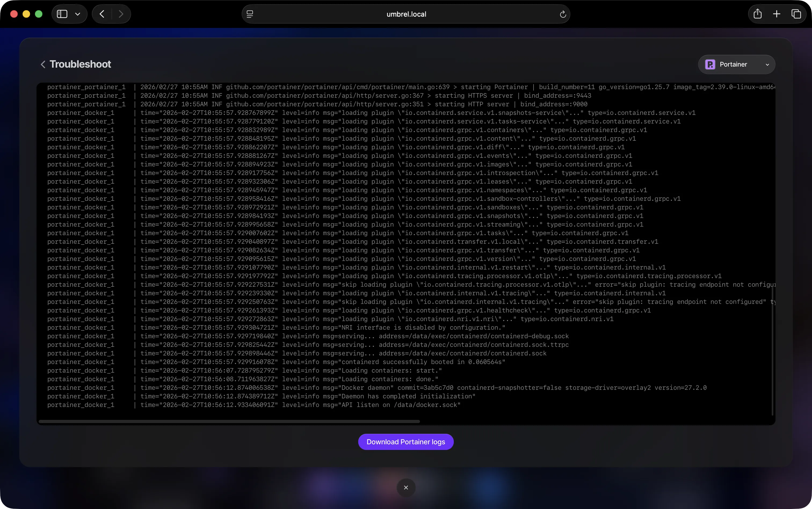Click the chevron next to Portainer label

click(768, 64)
